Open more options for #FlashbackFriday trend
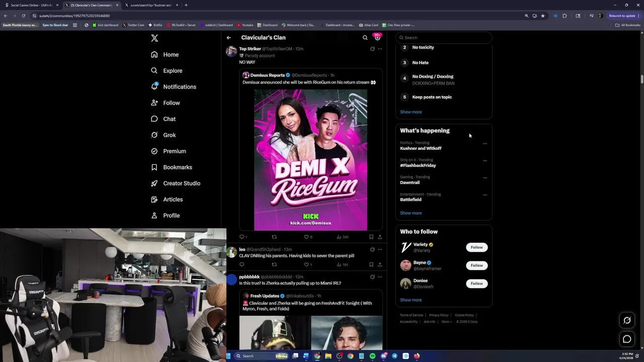This screenshot has height=362, width=644. click(x=485, y=160)
